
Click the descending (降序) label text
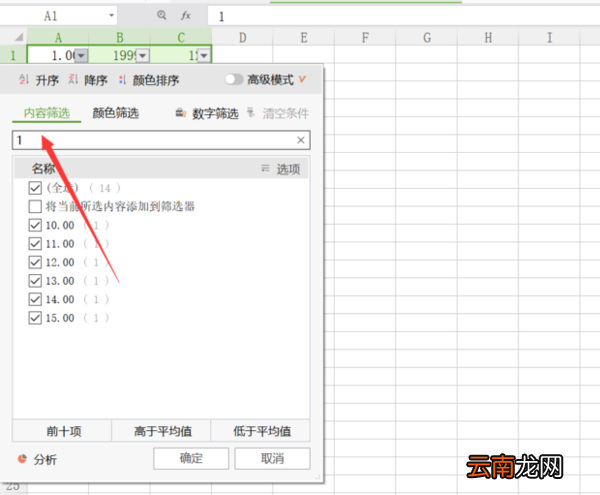point(96,80)
